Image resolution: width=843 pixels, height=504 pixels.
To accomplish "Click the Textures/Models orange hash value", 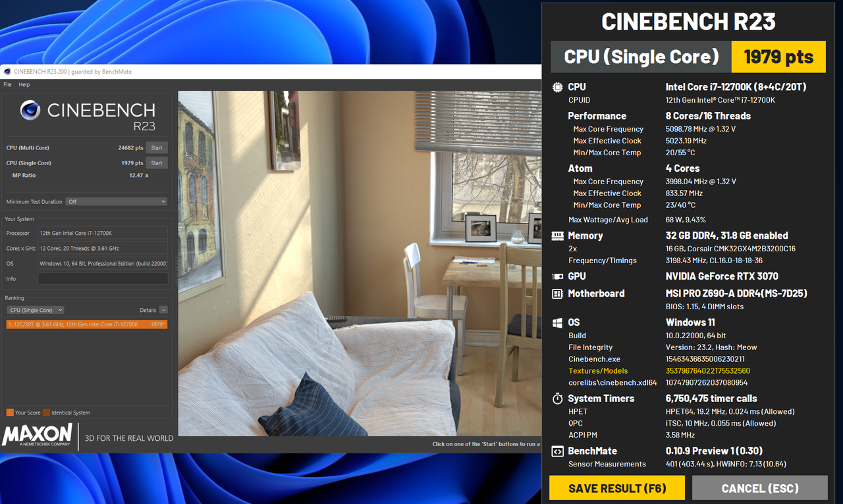I will click(x=708, y=371).
